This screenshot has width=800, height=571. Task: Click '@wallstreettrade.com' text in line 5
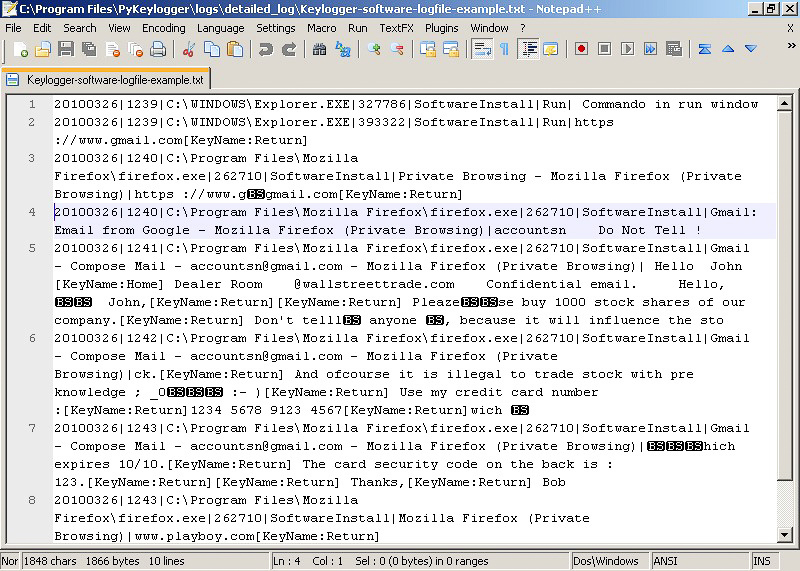374,284
